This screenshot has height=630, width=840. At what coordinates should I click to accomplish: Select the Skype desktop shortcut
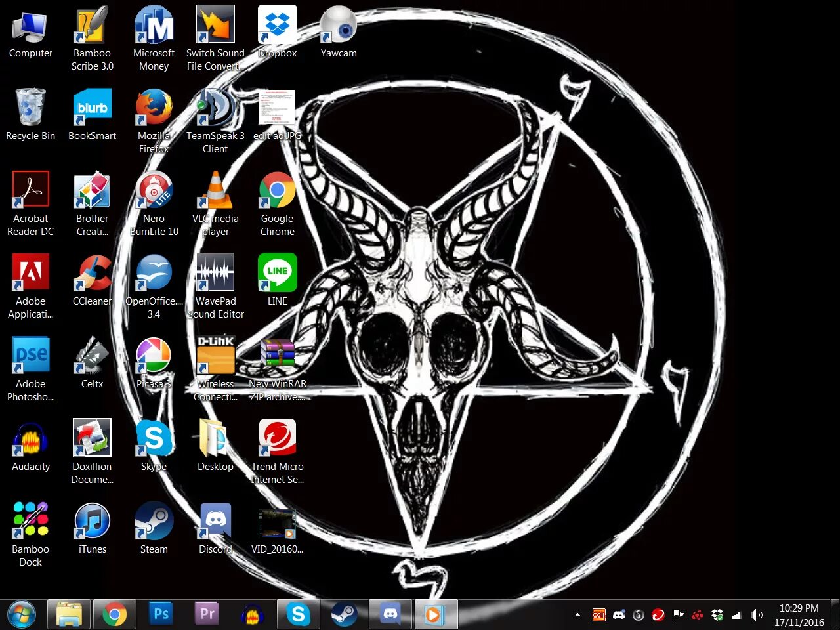pos(154,446)
